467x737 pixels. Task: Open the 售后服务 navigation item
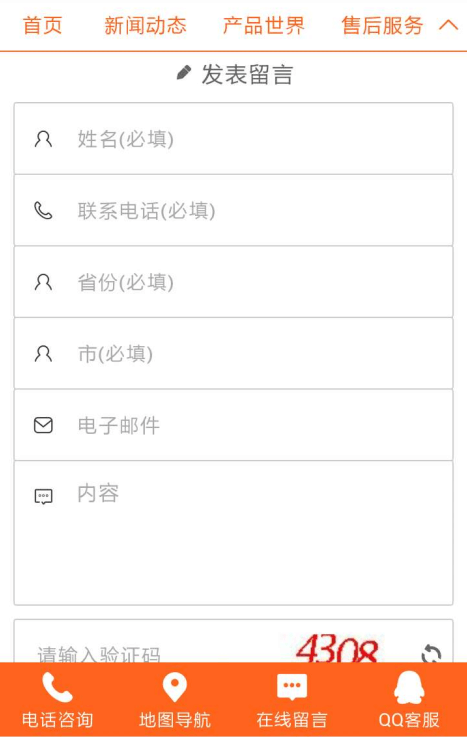[x=382, y=25]
